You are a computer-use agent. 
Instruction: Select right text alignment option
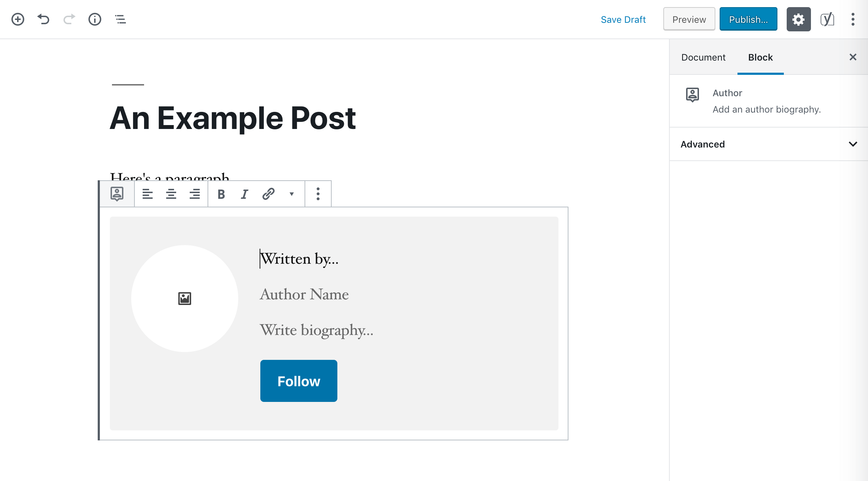[196, 194]
